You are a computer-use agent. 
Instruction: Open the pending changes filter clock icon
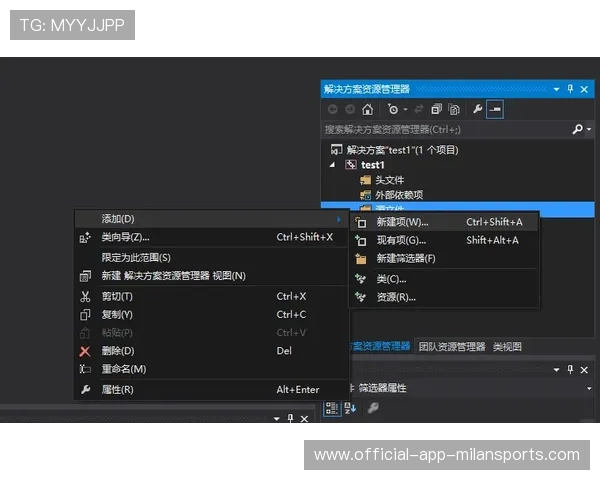pos(393,109)
